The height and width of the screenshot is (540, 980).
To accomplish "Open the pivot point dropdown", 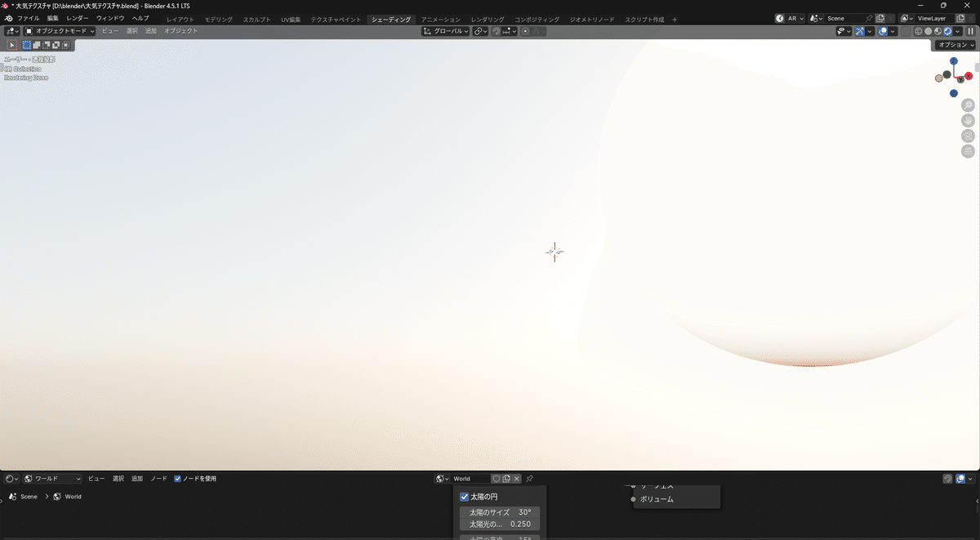I will point(481,31).
